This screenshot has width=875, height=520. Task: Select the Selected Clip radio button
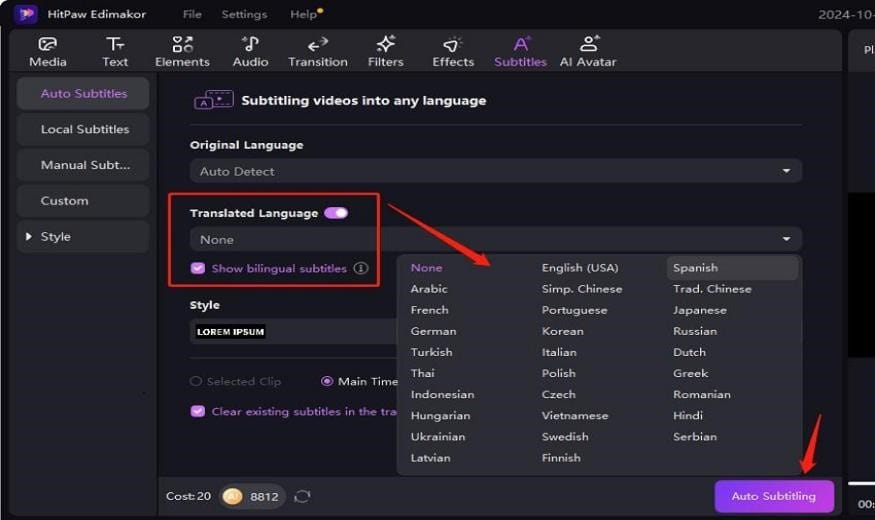click(x=195, y=382)
